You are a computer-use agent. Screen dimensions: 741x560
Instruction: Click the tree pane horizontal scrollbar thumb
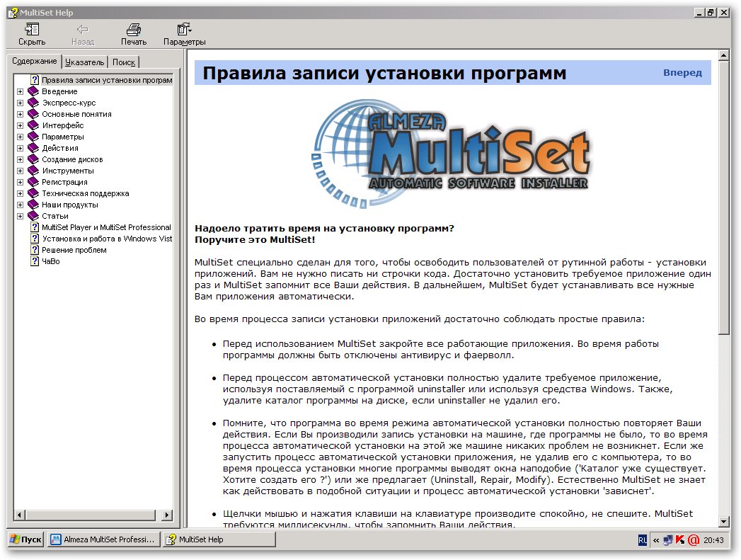pyautogui.click(x=91, y=515)
